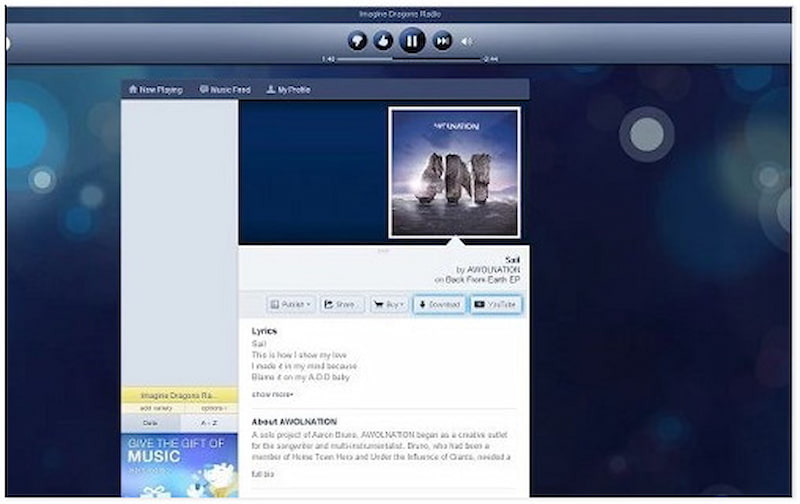This screenshot has width=800, height=504.
Task: Click the AWOLNATION album cover art
Action: [454, 173]
